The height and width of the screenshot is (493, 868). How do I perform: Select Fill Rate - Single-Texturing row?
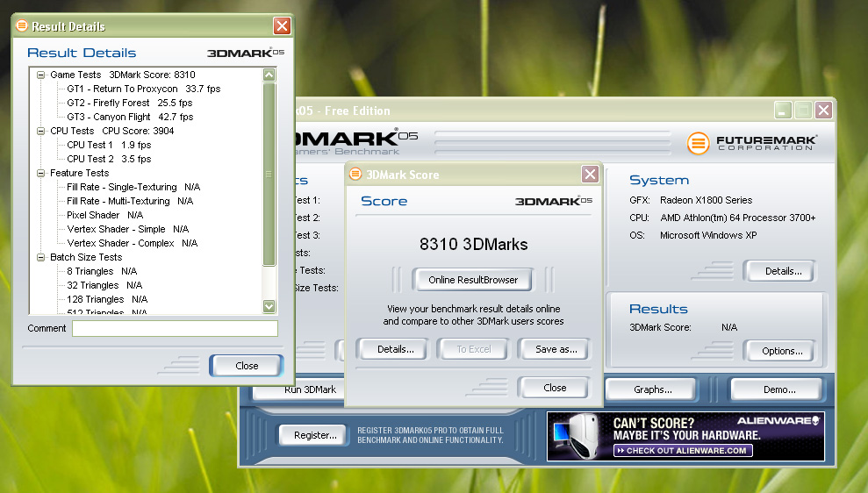[x=133, y=187]
